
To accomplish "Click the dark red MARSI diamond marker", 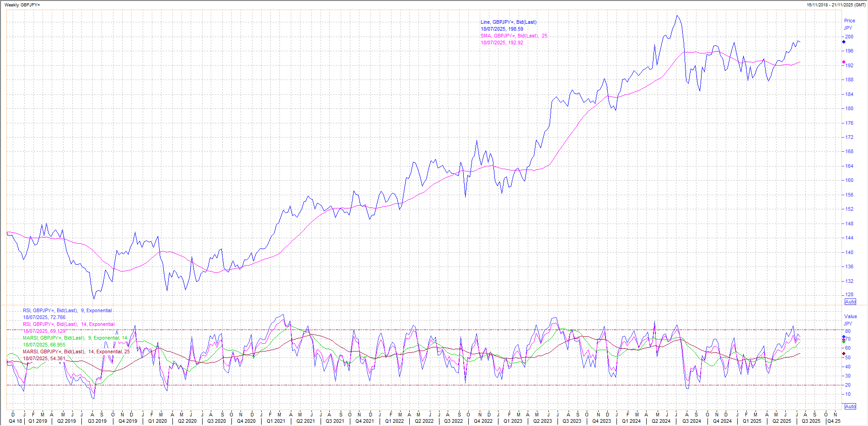I will 844,353.
